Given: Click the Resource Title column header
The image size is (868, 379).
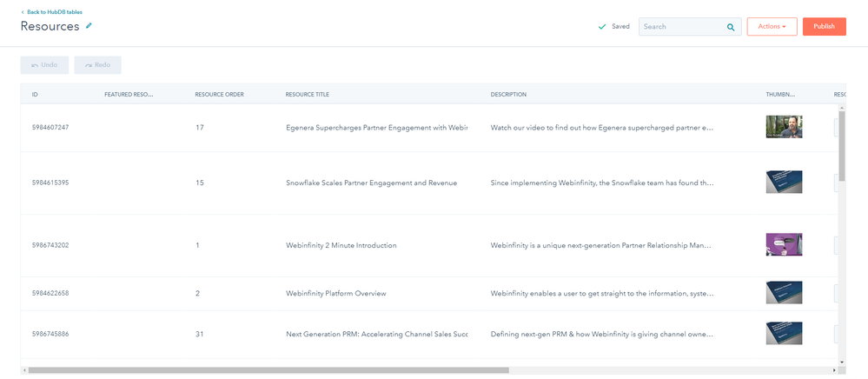Looking at the screenshot, I should point(308,94).
